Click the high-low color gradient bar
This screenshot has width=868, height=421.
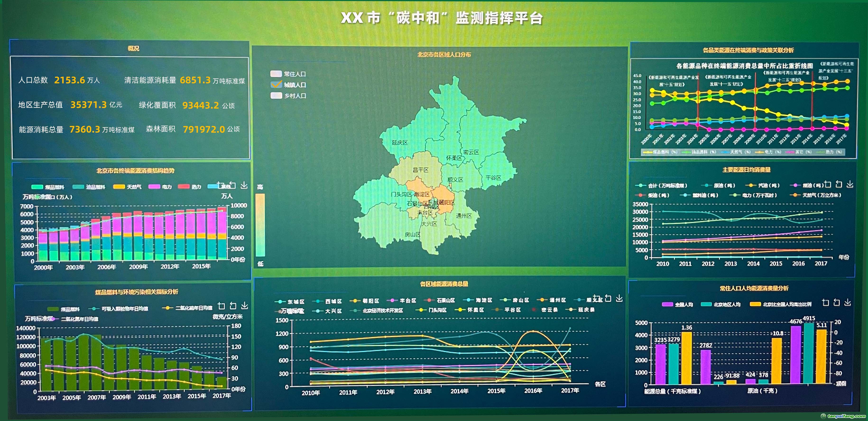(260, 225)
